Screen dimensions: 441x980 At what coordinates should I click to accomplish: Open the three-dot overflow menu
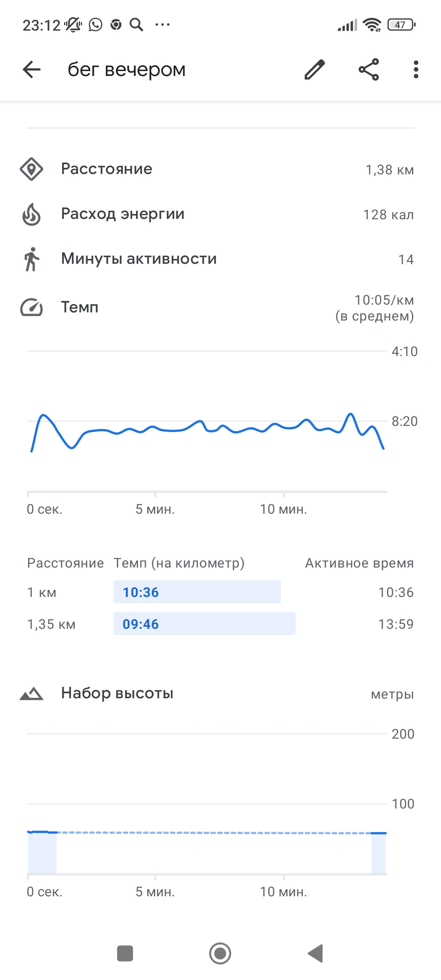click(x=416, y=69)
